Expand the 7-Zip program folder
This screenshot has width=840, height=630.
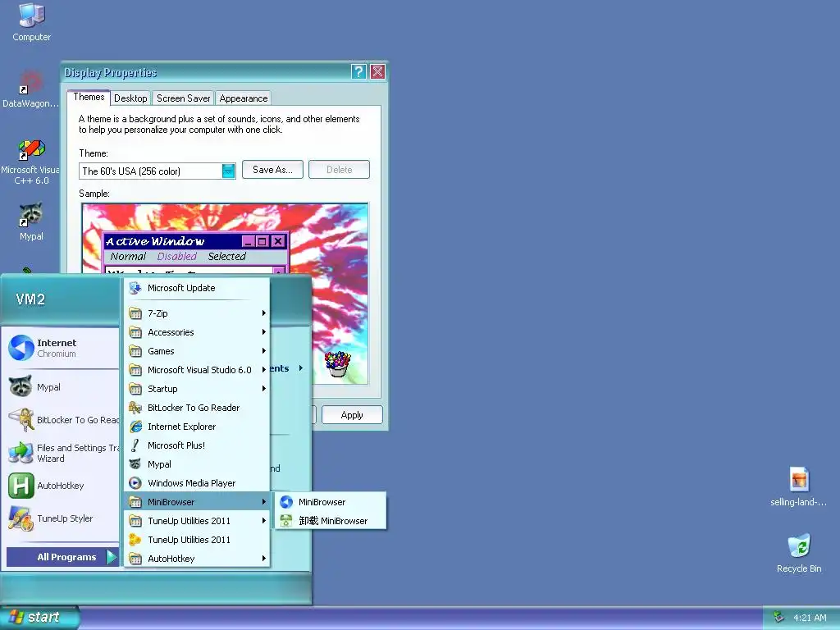tap(197, 313)
